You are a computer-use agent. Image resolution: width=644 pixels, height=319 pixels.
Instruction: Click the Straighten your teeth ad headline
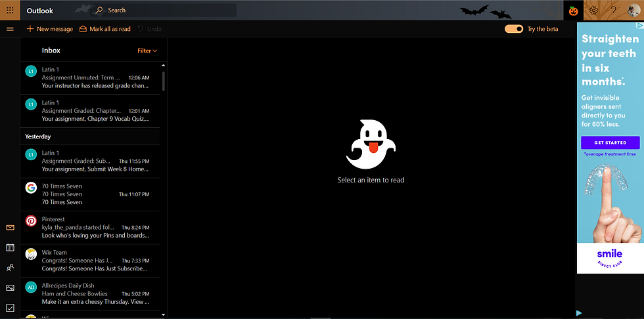point(610,60)
